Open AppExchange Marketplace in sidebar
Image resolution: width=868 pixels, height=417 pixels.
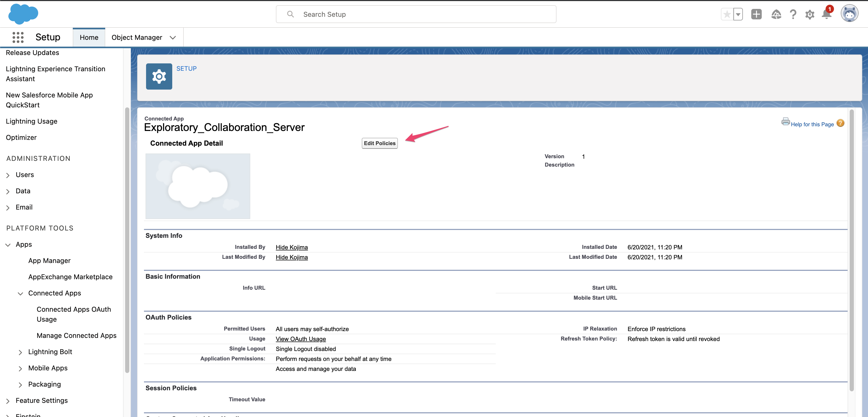70,277
